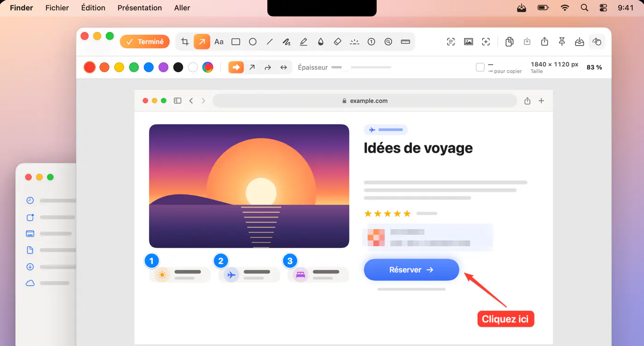This screenshot has width=644, height=346.
Task: Open the multicolor custom color picker
Action: pos(208,68)
